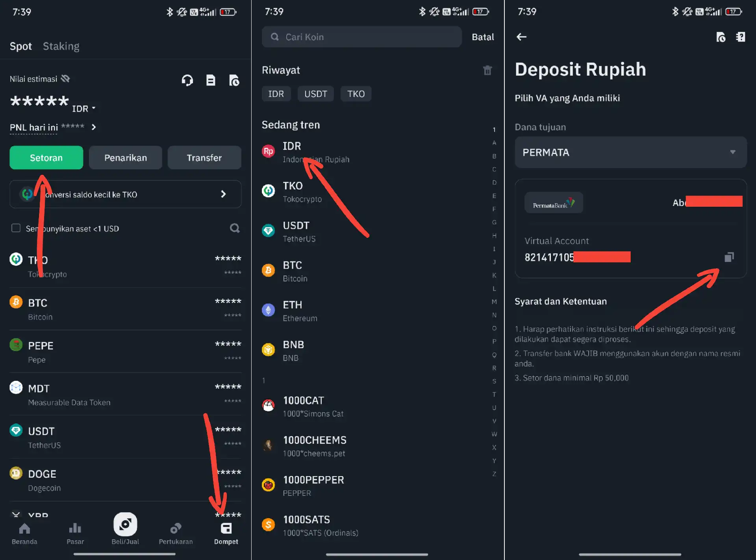This screenshot has height=560, width=756.
Task: Tap the center Beli/Jual icon
Action: (x=125, y=524)
